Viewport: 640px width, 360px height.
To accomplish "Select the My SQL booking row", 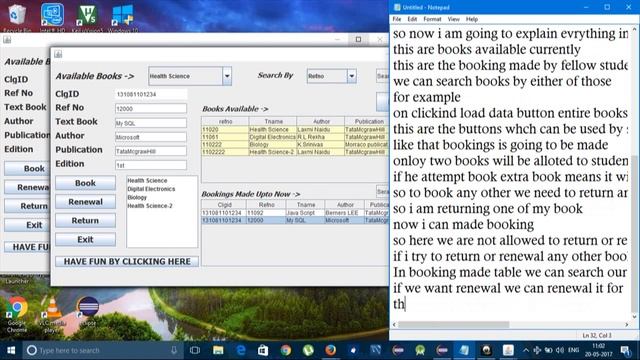I will tap(295, 220).
